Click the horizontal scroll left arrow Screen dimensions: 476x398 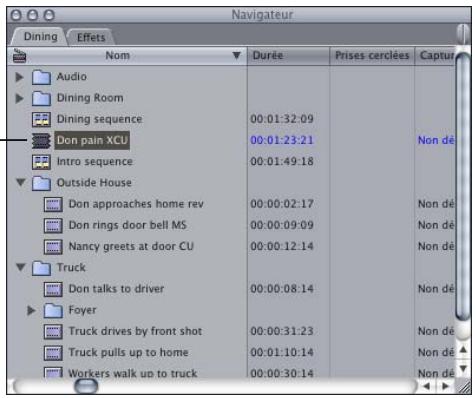426,386
